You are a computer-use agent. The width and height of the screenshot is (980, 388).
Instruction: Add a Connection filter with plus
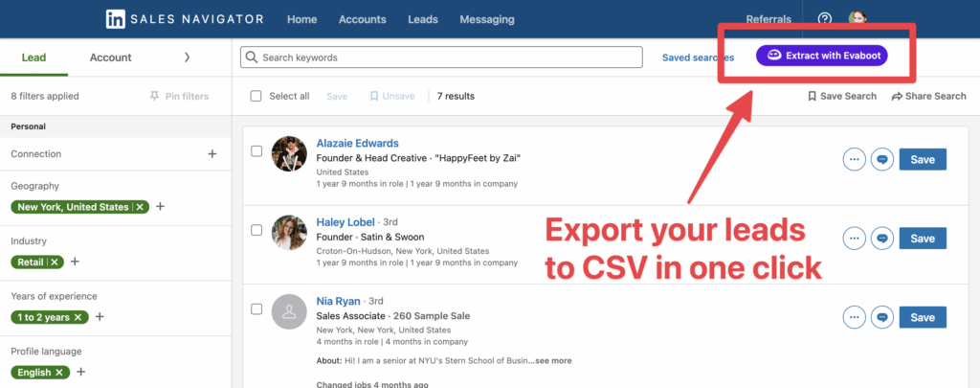212,154
